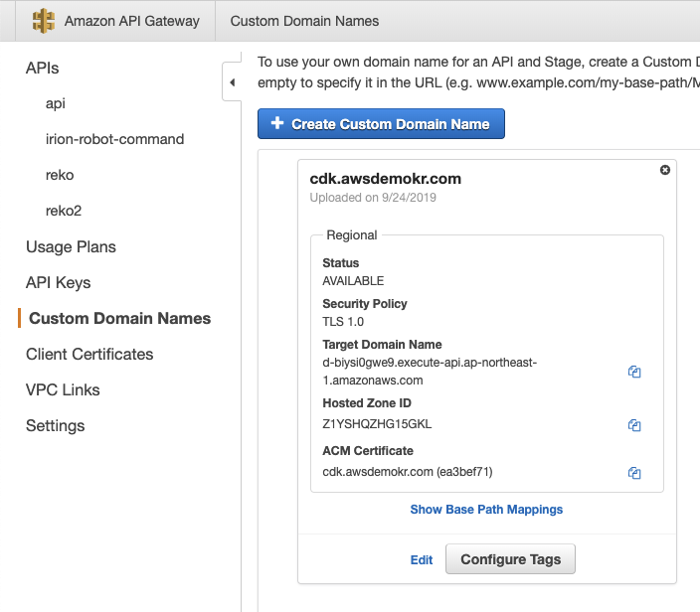Open Amazon API Gateway home link

pos(131,21)
